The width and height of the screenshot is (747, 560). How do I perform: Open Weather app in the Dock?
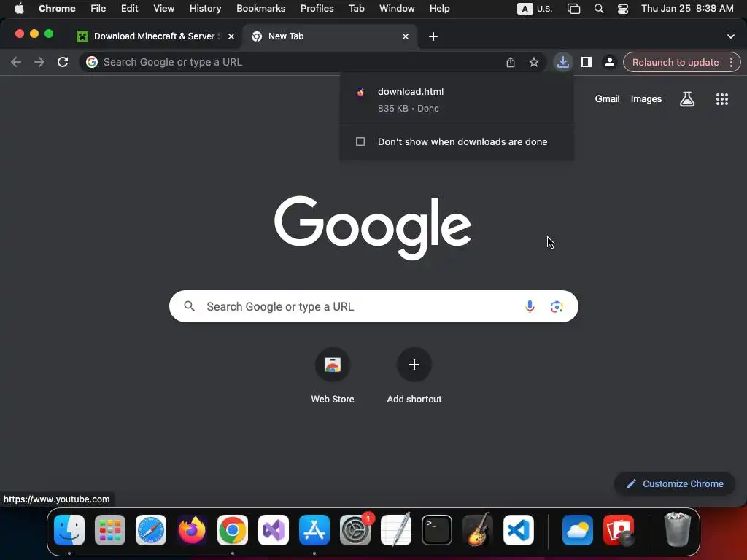click(578, 530)
